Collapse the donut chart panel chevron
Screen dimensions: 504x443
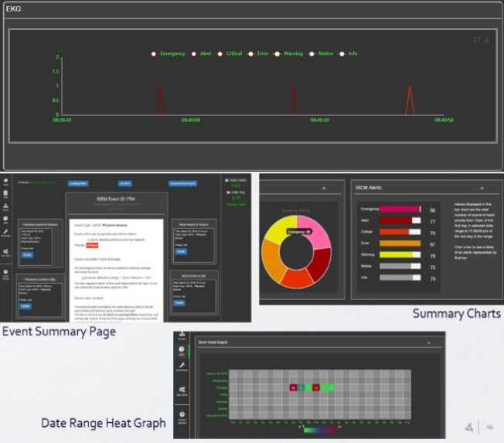click(x=324, y=188)
